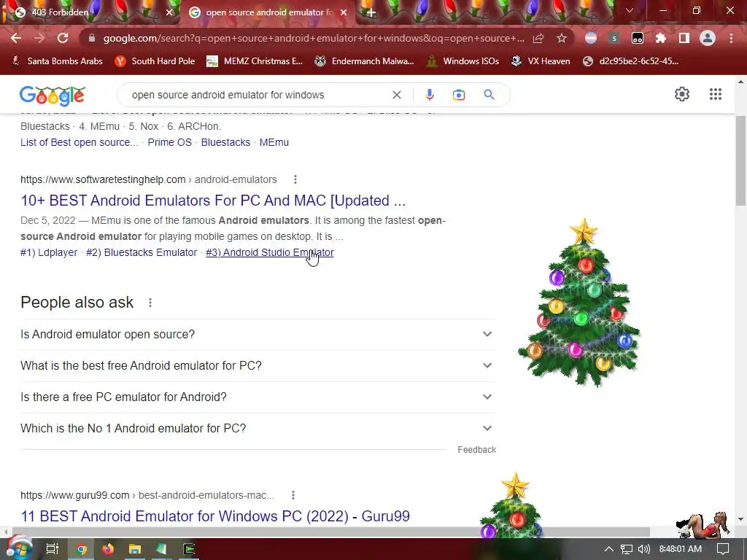This screenshot has width=747, height=560.
Task: Open File Explorer from the taskbar
Action: [x=135, y=549]
